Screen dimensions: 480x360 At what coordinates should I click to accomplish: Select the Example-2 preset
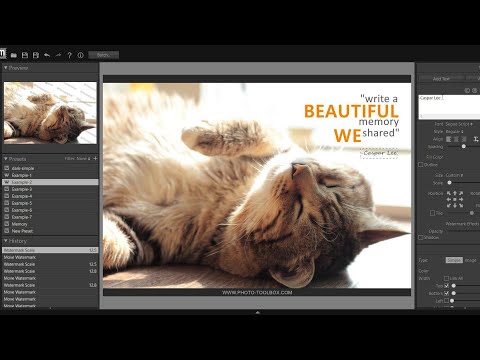click(50, 182)
